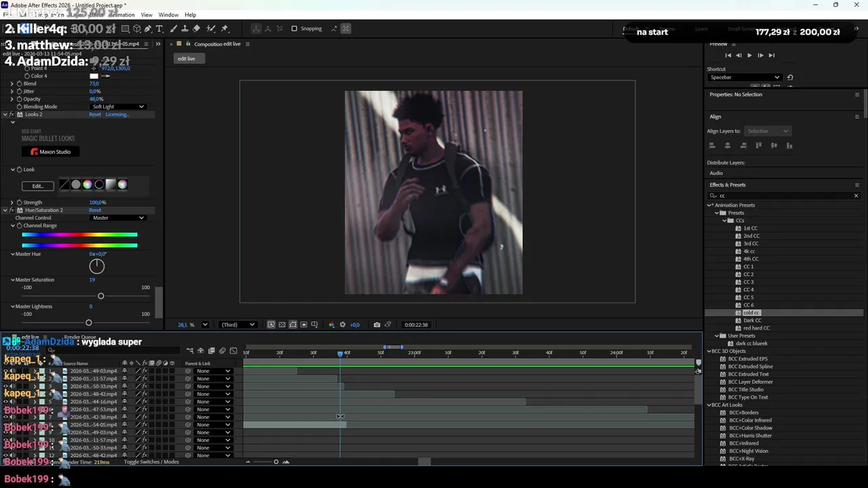Click Reset Exposure icon in viewer
The image size is (868, 488).
coord(342,325)
